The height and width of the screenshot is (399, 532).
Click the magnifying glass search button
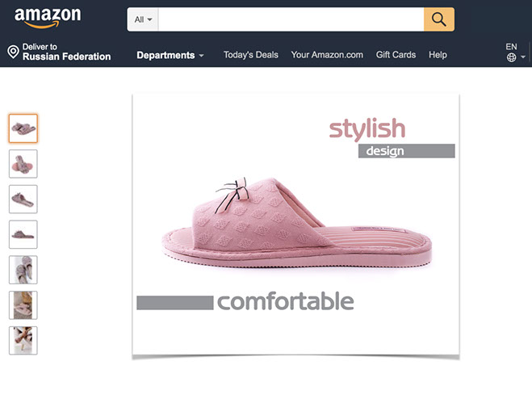439,19
